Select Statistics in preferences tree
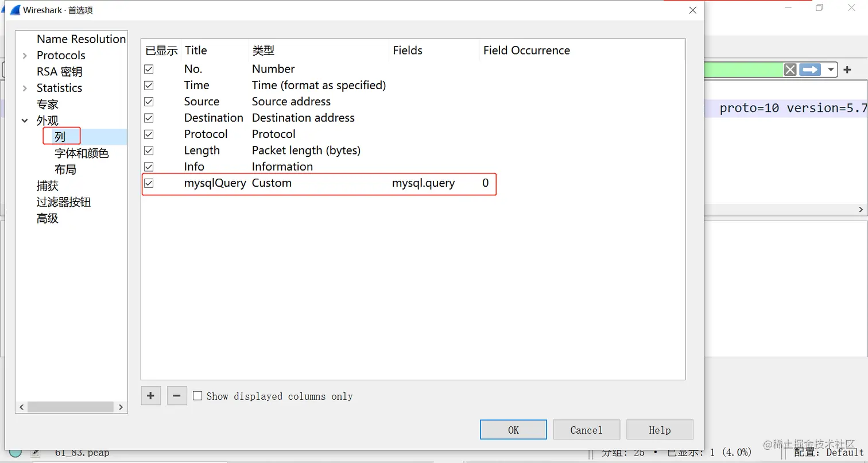Image resolution: width=868 pixels, height=463 pixels. [x=59, y=88]
